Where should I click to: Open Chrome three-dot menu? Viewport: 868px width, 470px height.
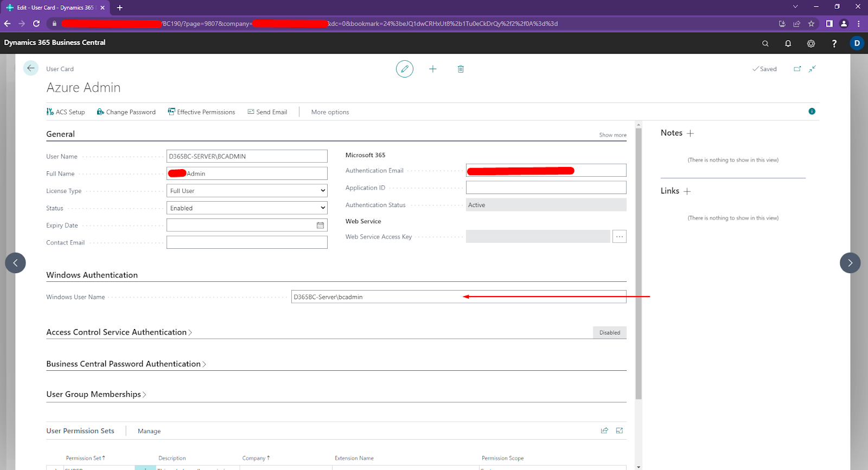[x=859, y=23]
